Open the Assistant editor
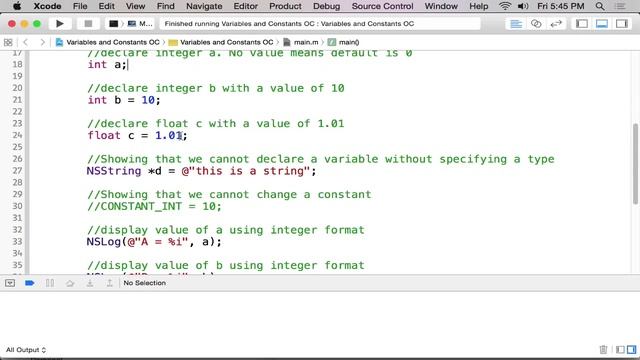 coord(536,24)
